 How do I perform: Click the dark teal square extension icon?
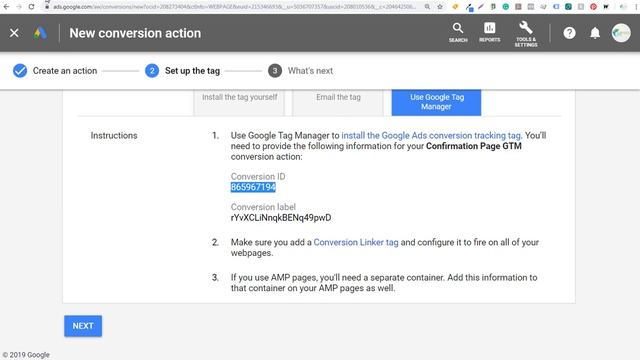[568, 7]
